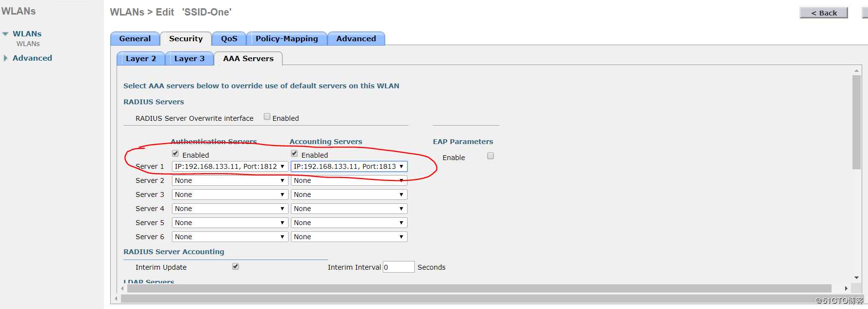Enable RADIUS Server Overwrite interface checkbox
Image resolution: width=868 pixels, height=309 pixels.
267,116
